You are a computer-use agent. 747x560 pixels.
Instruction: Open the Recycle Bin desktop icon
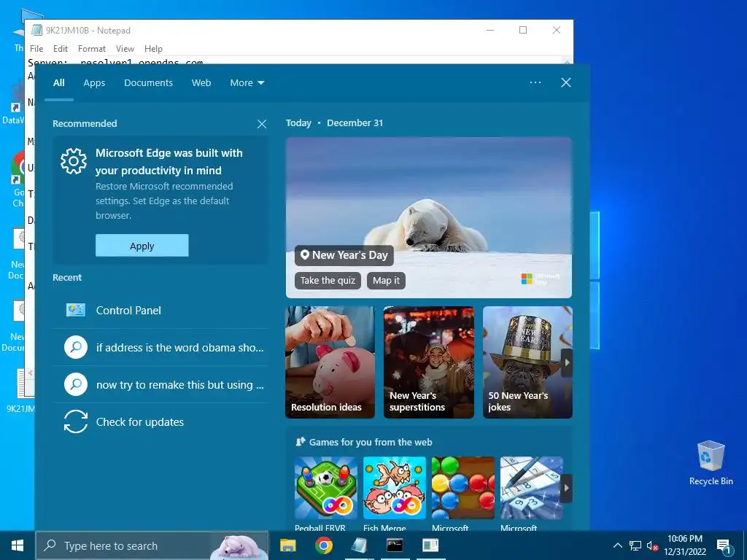[711, 463]
